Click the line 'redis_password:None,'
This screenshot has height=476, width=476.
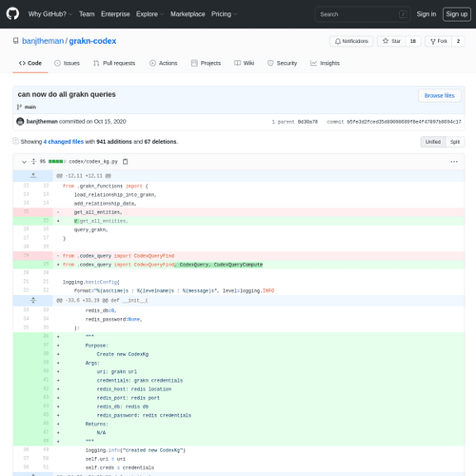pyautogui.click(x=114, y=319)
